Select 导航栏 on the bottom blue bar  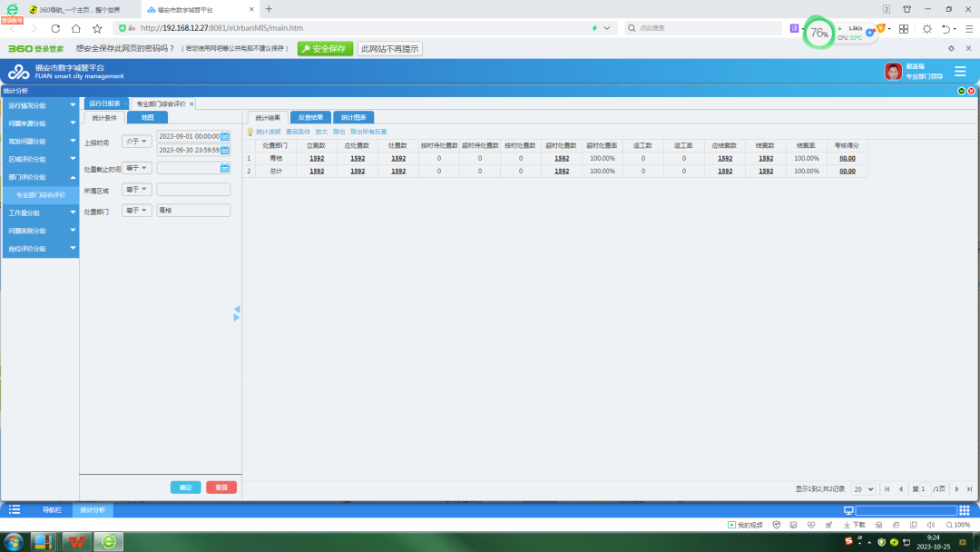52,510
